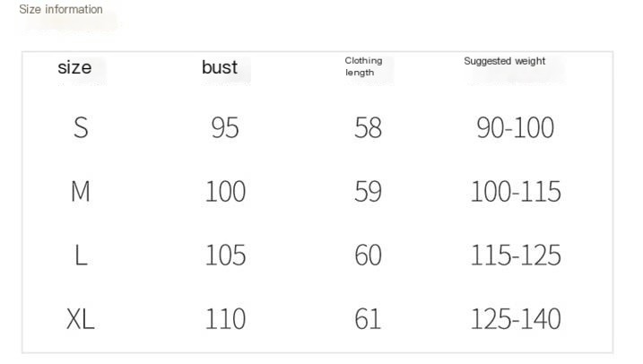Click clothing length value 61

pyautogui.click(x=368, y=318)
